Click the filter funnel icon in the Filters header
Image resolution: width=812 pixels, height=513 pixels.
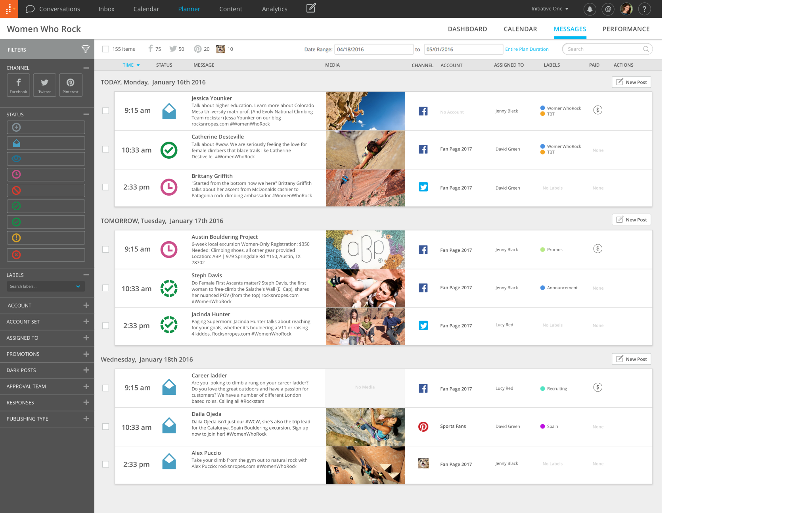85,49
